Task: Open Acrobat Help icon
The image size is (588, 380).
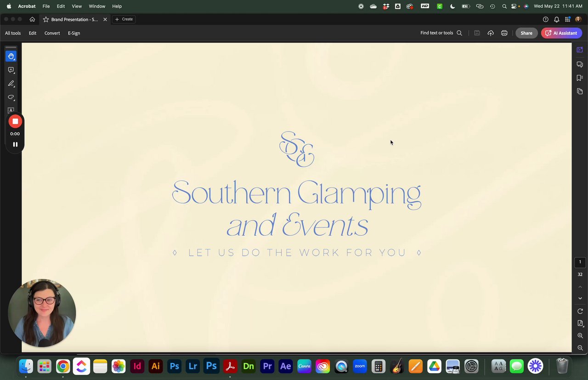Action: 546,19
